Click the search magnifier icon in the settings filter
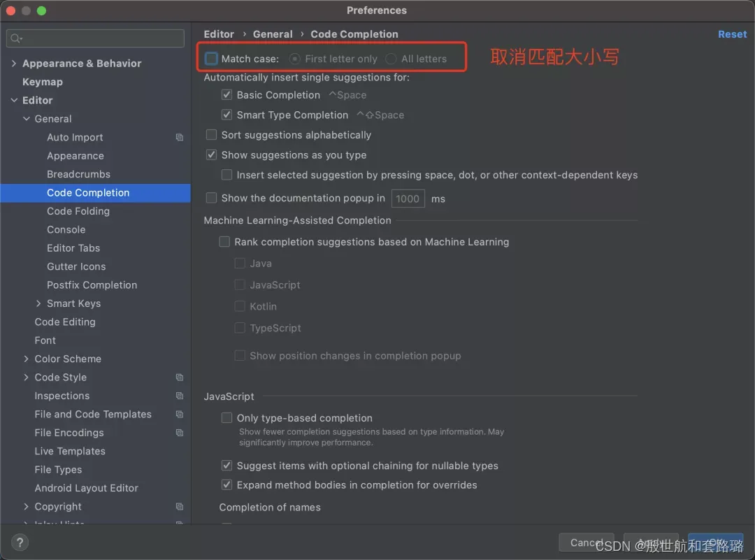The width and height of the screenshot is (755, 560). coord(16,38)
